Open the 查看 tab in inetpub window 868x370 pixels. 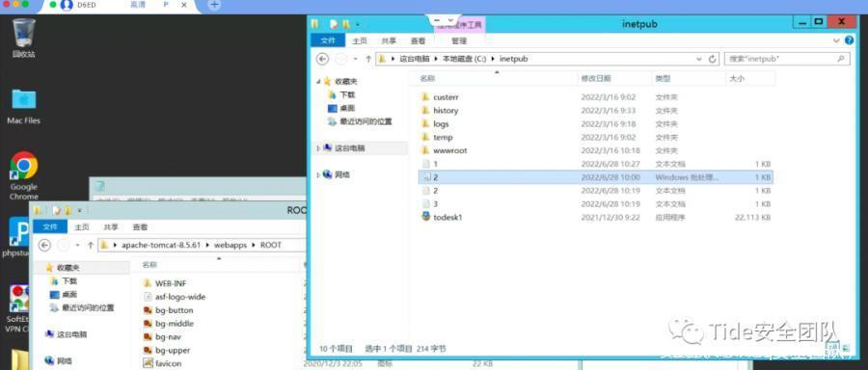tap(418, 40)
